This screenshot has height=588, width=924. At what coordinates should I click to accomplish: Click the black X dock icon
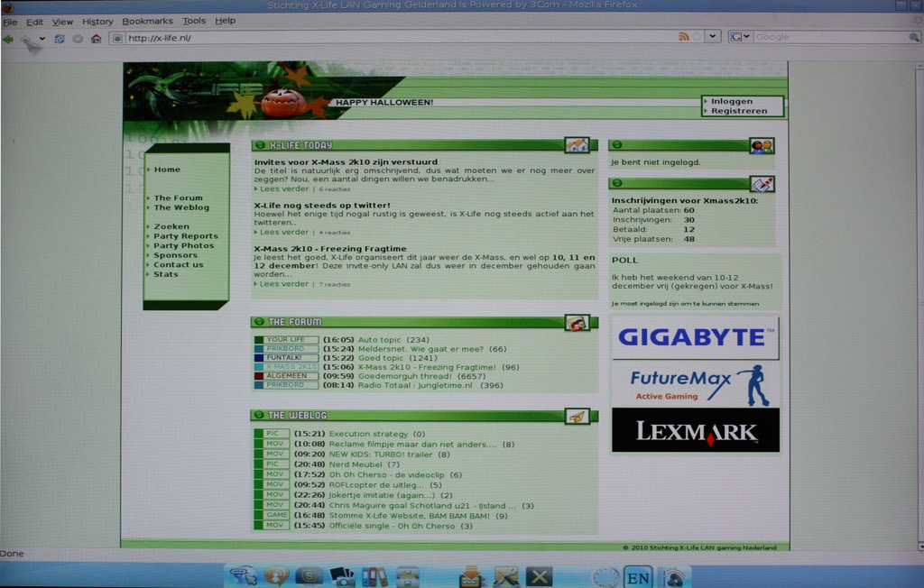tap(540, 576)
